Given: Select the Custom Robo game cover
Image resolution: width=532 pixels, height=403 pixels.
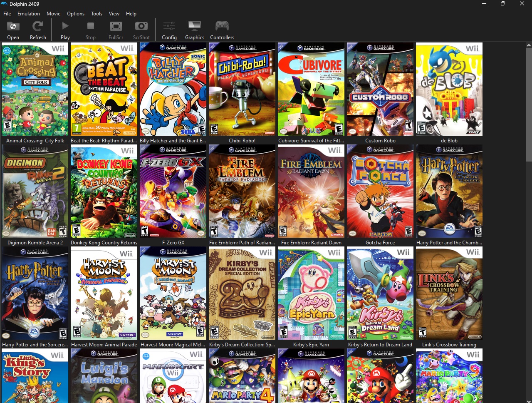Looking at the screenshot, I should click(x=380, y=89).
